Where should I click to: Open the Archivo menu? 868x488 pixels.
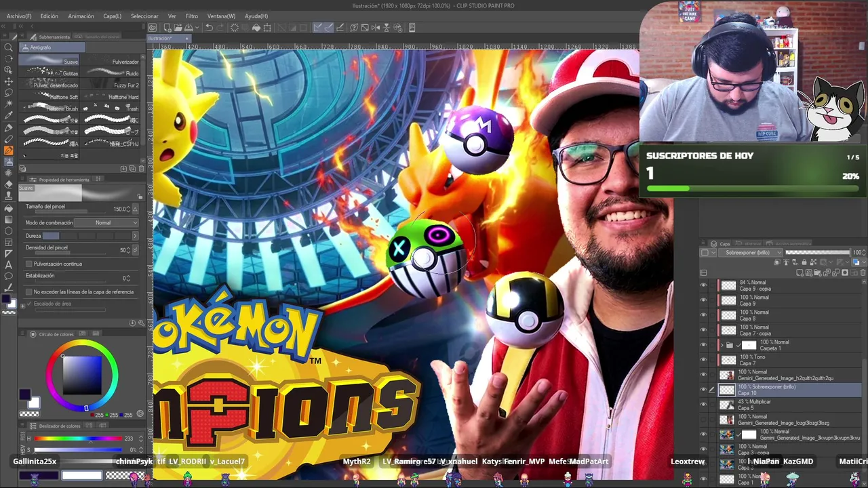(x=19, y=16)
